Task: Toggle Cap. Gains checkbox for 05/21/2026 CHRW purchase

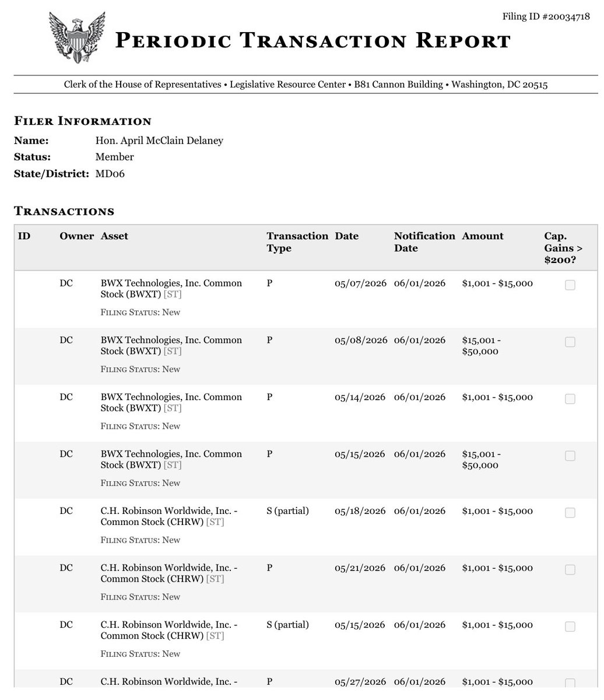Action: click(570, 569)
